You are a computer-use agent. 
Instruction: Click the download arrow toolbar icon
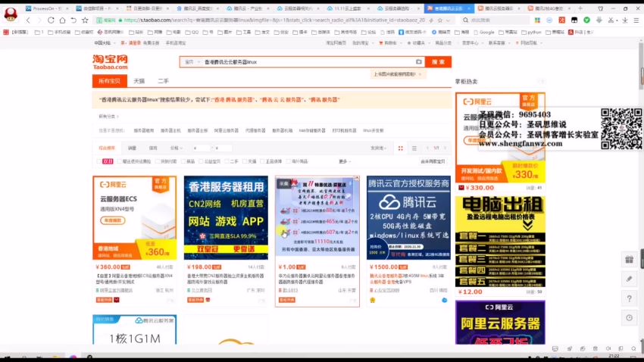pyautogui.click(x=624, y=20)
